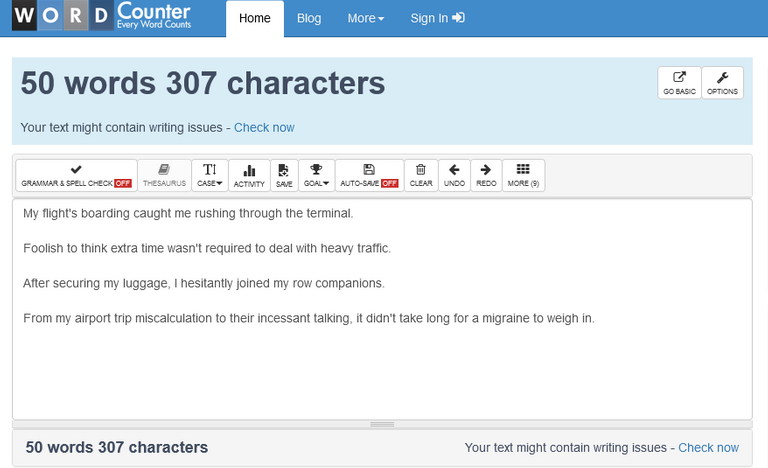
Task: Click the Save file icon
Action: pos(284,175)
